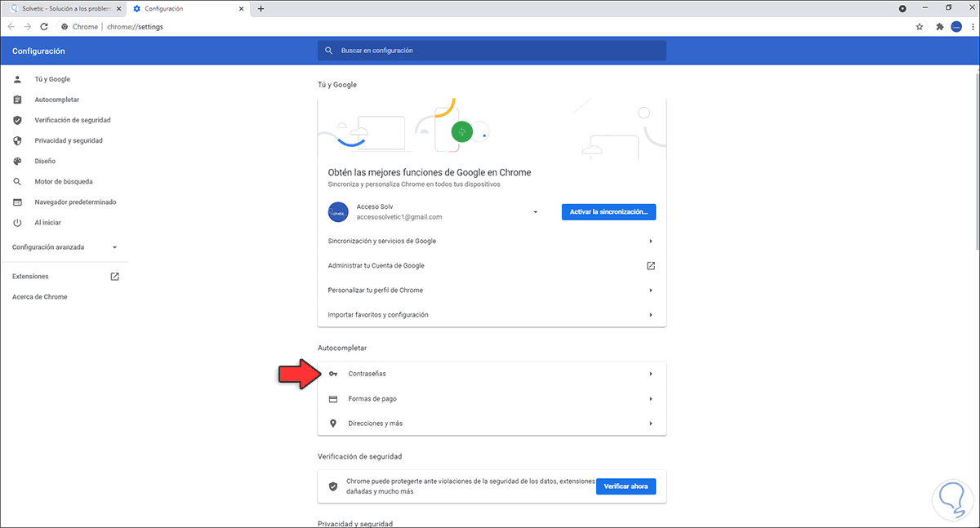Click the browser window icon for Navegador predeterminado
980x528 pixels.
[x=17, y=202]
